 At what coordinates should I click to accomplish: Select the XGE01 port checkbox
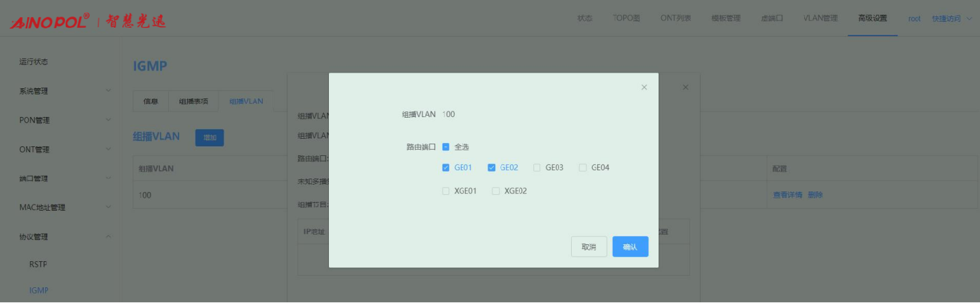(446, 192)
